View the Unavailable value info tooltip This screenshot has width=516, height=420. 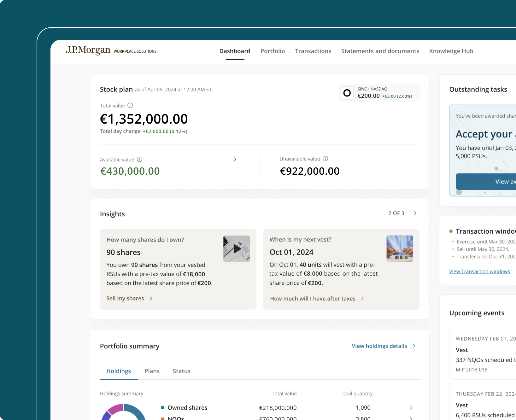[x=325, y=159]
